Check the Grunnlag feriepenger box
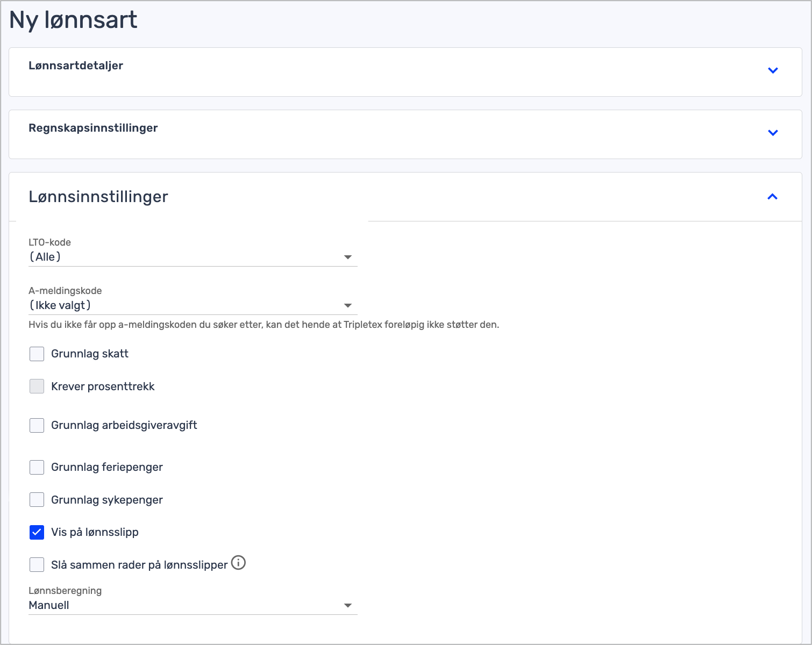This screenshot has height=645, width=812. (x=37, y=467)
